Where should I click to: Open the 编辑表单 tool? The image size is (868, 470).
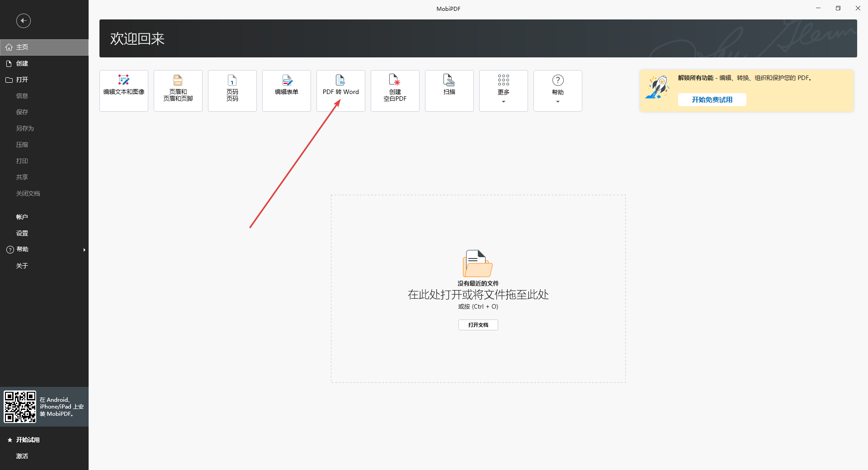[286, 90]
